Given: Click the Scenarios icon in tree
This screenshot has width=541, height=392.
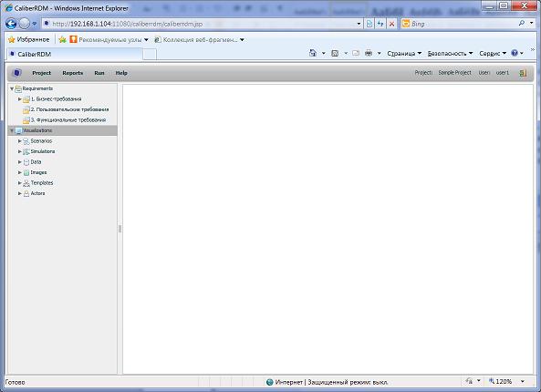Looking at the screenshot, I should [26, 141].
